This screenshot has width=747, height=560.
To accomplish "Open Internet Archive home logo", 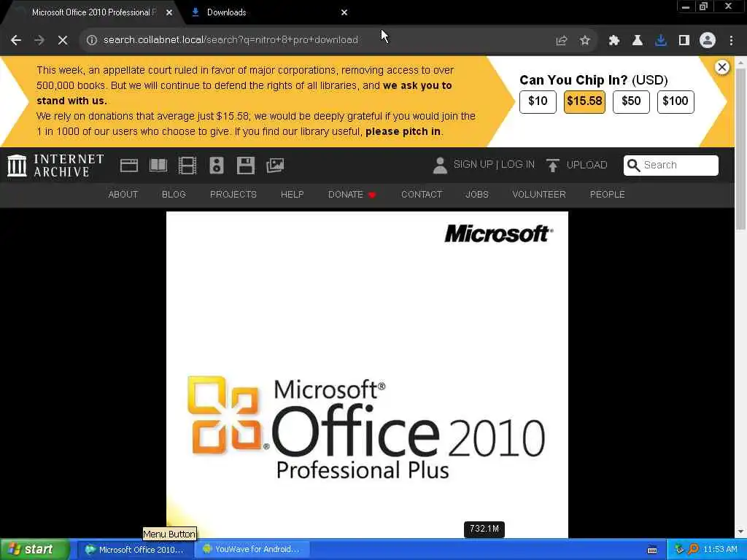I will pos(55,166).
